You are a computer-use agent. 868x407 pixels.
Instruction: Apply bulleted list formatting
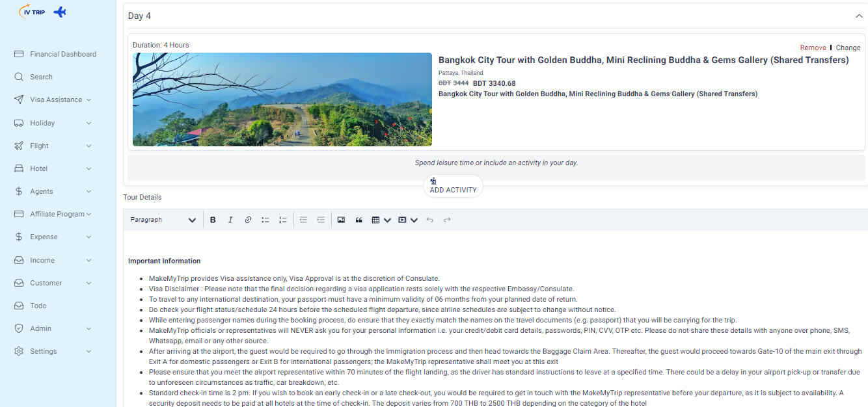point(265,220)
